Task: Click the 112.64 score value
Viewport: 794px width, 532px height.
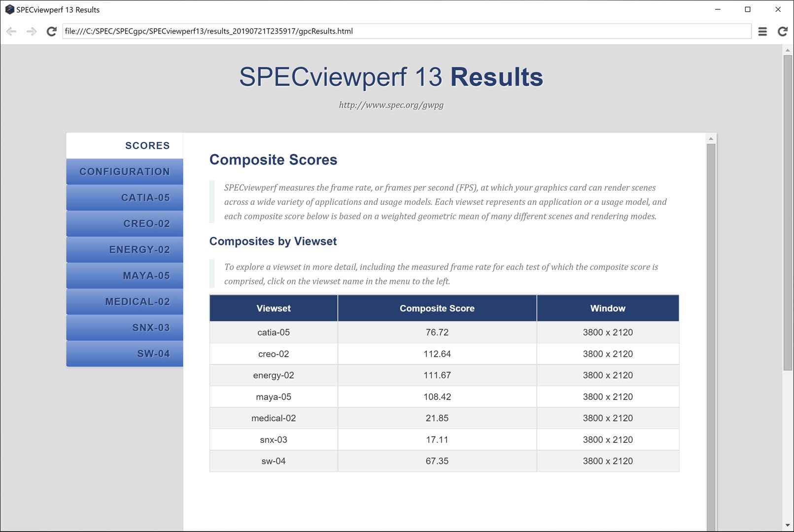Action: (x=437, y=354)
